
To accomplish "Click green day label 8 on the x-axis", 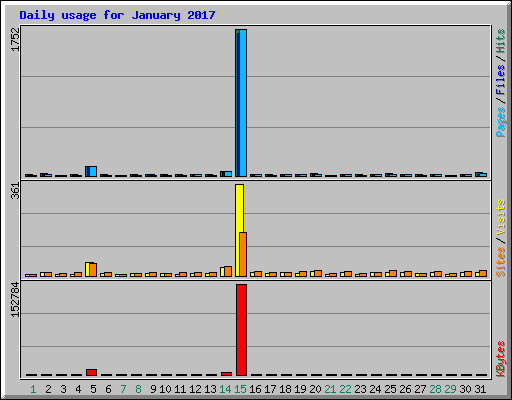I will [x=138, y=389].
